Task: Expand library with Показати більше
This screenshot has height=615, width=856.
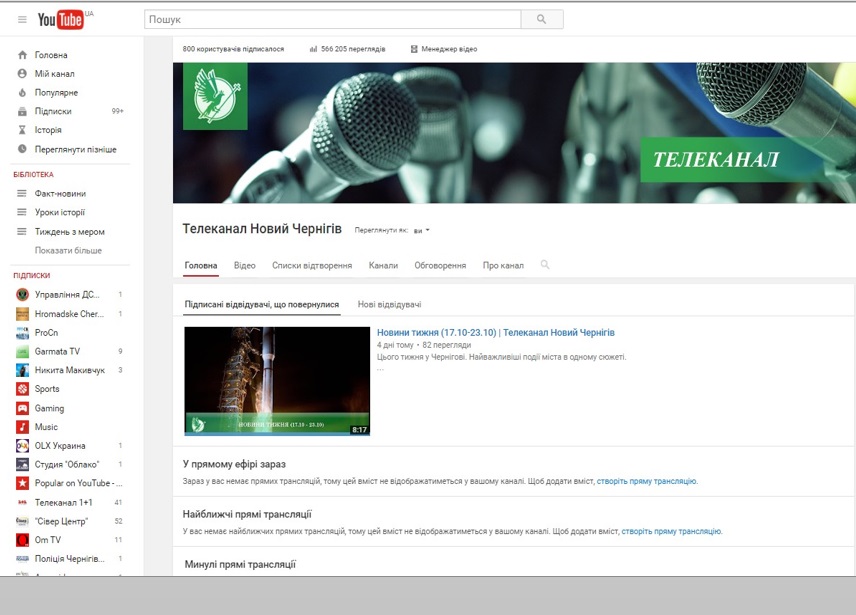Action: tap(68, 250)
